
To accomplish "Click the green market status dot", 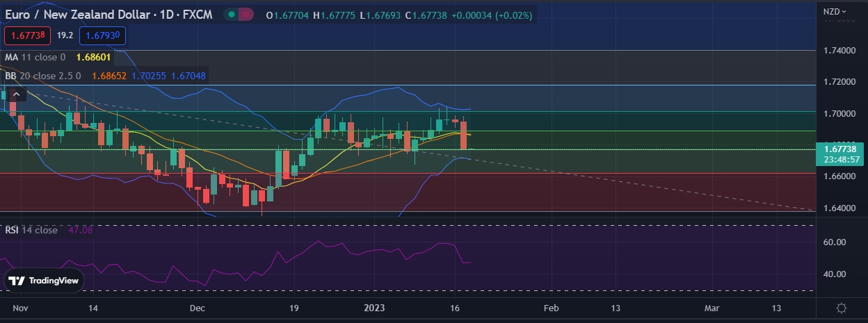I will point(231,15).
